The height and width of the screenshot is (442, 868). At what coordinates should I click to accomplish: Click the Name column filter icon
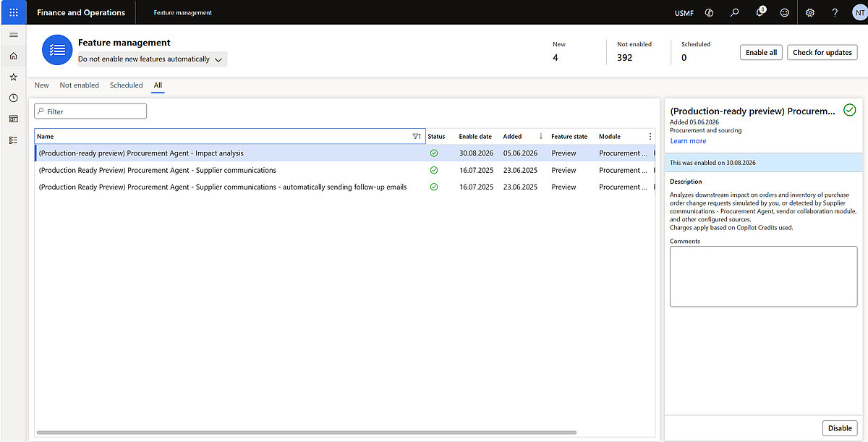417,136
